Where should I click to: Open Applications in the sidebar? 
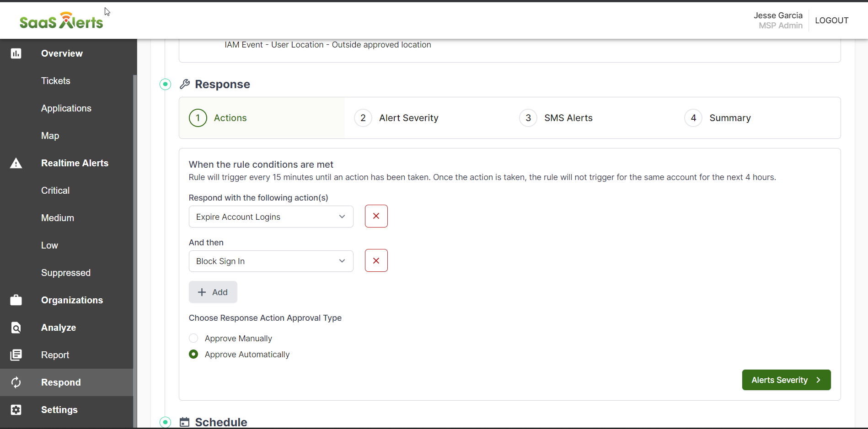point(66,108)
